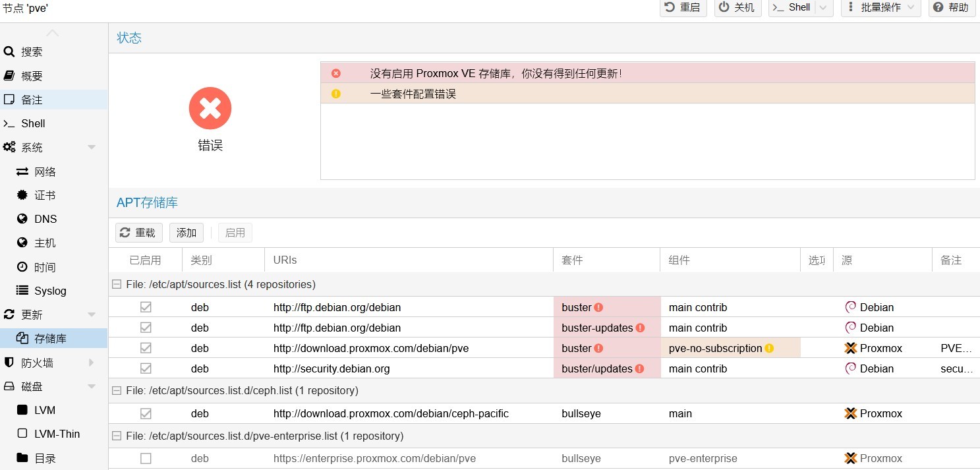Select the 备注 note icon in sidebar
The height and width of the screenshot is (470, 980).
(x=9, y=100)
